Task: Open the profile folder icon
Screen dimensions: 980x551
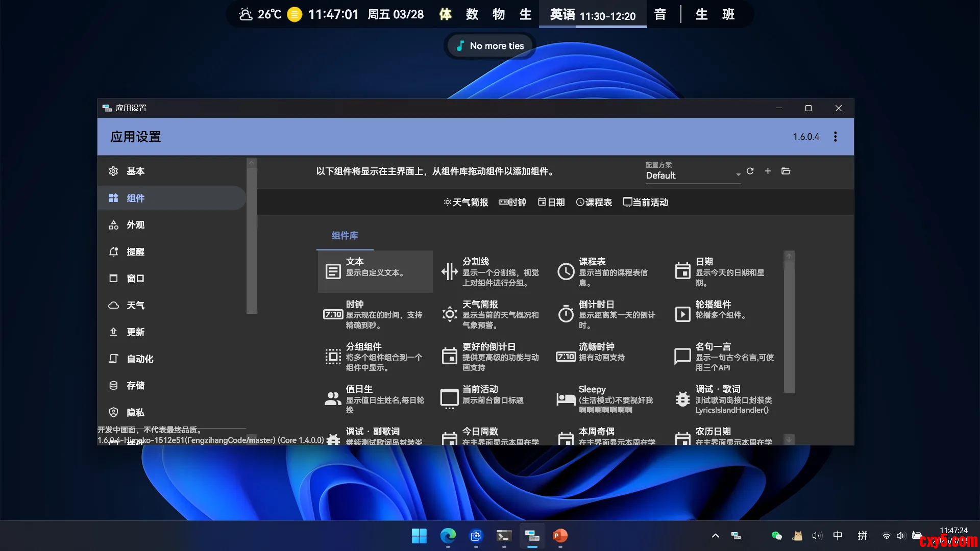Action: tap(786, 171)
